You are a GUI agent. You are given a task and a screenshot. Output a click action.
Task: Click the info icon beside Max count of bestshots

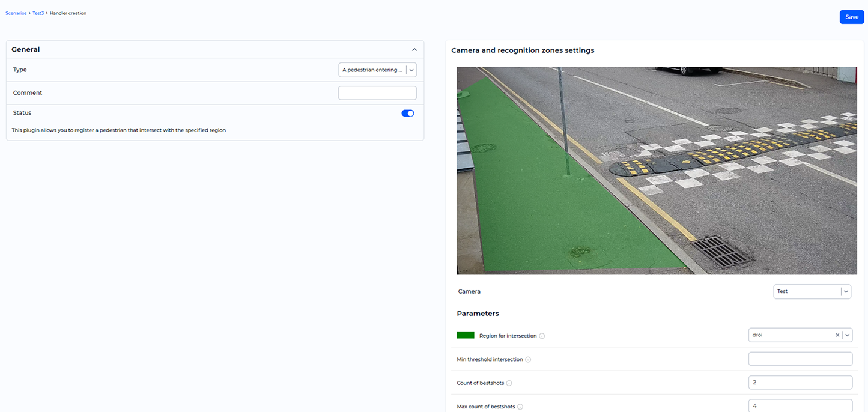point(520,406)
